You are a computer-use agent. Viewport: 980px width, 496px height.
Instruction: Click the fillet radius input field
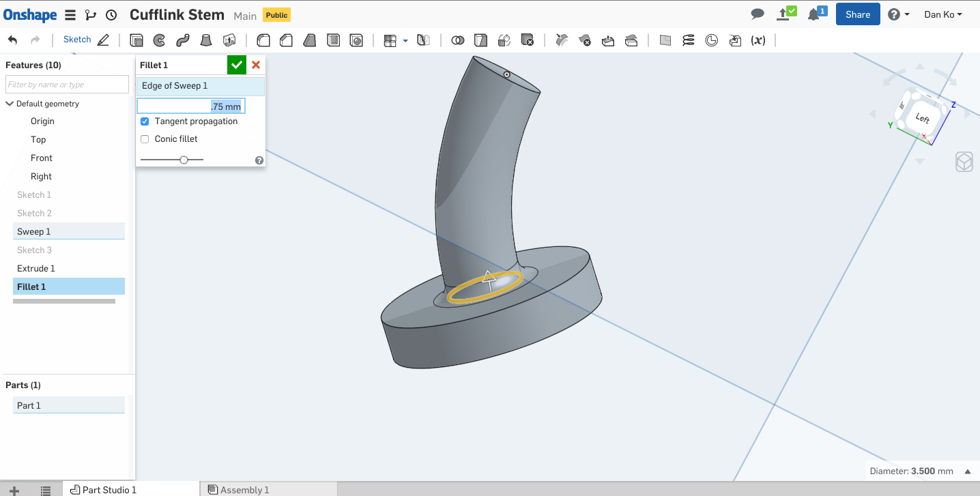click(x=190, y=106)
